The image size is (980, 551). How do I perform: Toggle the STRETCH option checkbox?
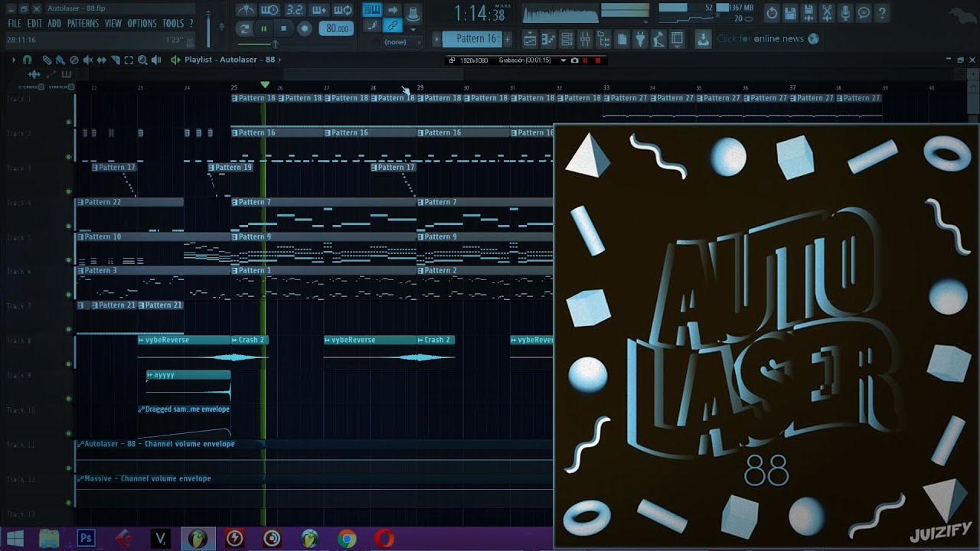pyautogui.click(x=71, y=87)
